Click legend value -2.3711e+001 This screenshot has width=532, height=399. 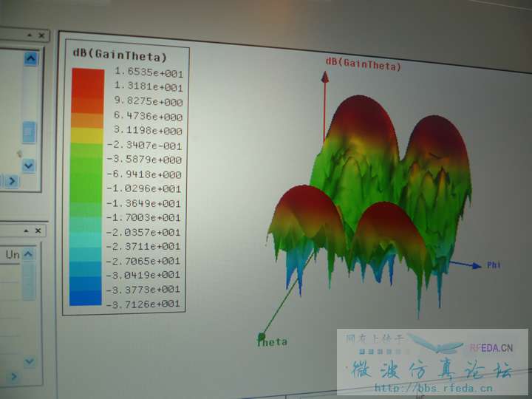(x=143, y=246)
